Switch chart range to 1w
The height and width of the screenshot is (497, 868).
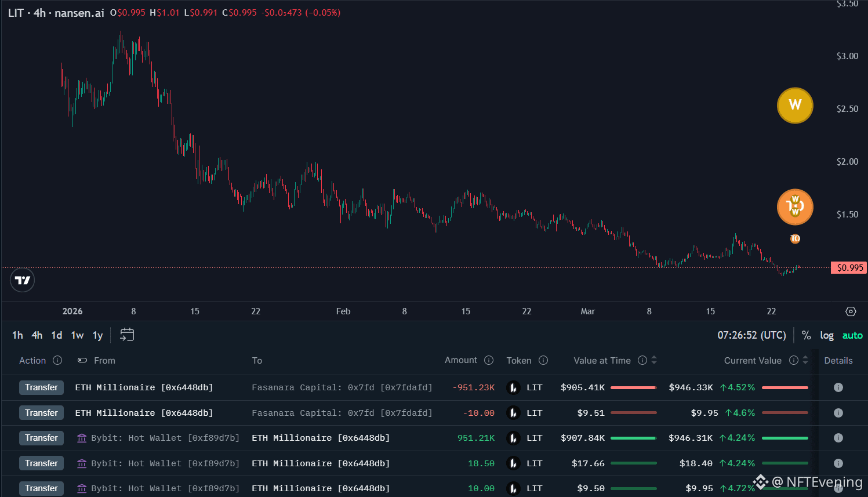77,335
